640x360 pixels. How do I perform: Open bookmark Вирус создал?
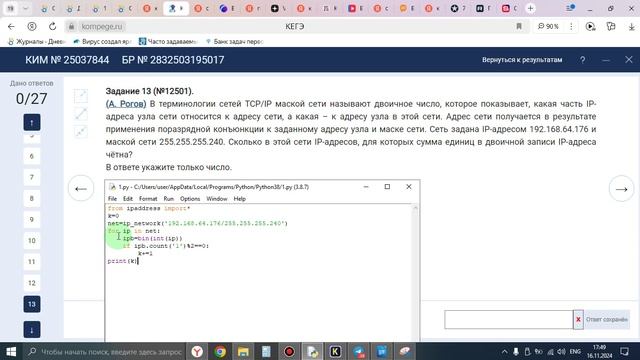(x=102, y=42)
